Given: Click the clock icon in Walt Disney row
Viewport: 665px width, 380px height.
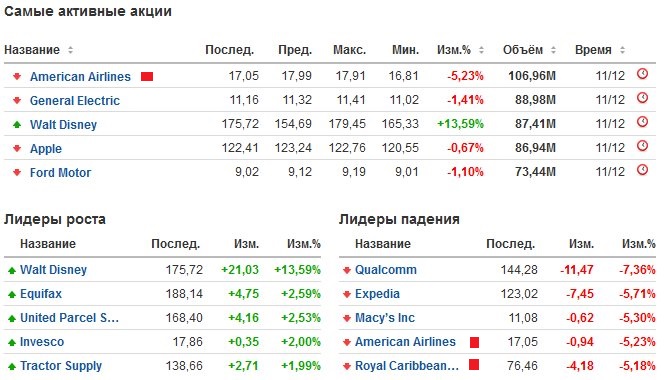Looking at the screenshot, I should pyautogui.click(x=643, y=122).
